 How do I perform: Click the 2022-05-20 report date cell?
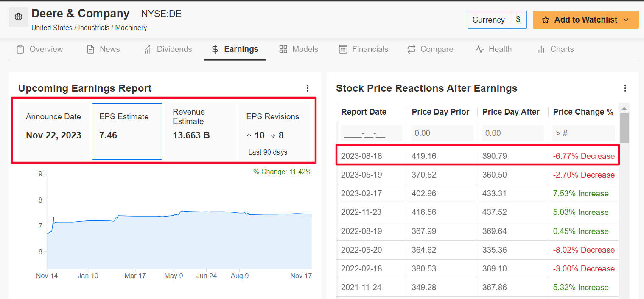click(361, 250)
